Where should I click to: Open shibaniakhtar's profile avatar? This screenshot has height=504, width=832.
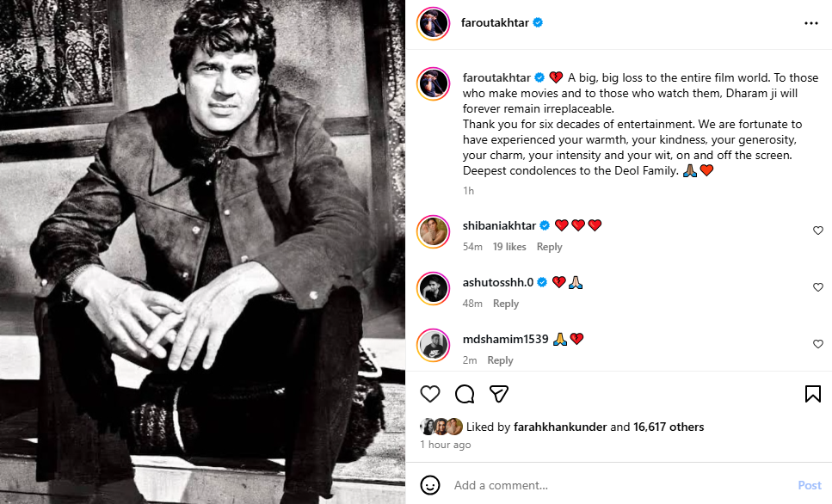click(434, 231)
